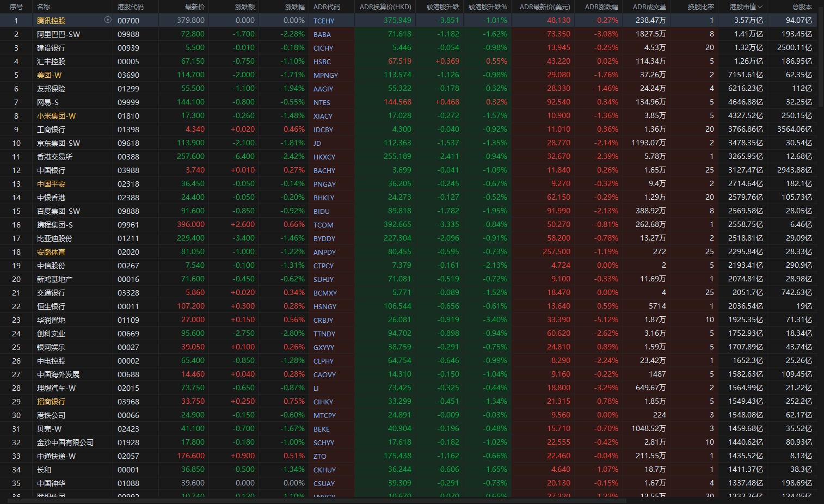Viewport: 824px width, 504px height.
Task: Select the 换股比率 column header
Action: [x=700, y=7]
